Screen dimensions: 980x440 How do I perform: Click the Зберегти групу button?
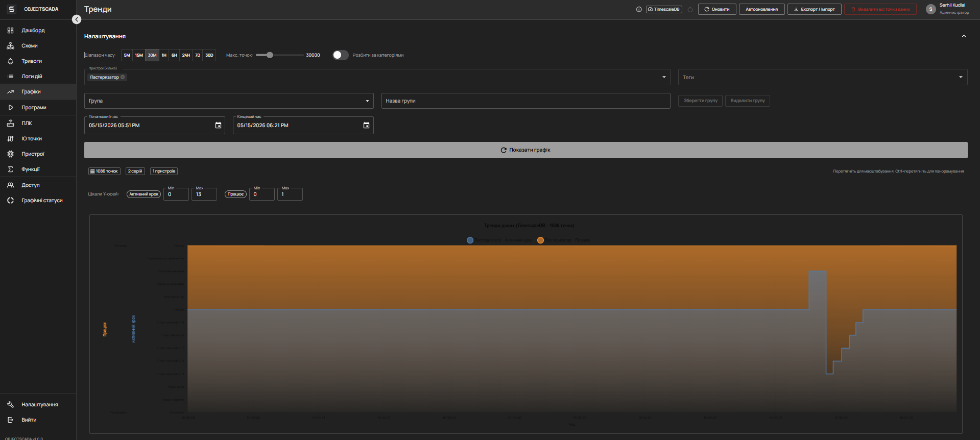700,101
